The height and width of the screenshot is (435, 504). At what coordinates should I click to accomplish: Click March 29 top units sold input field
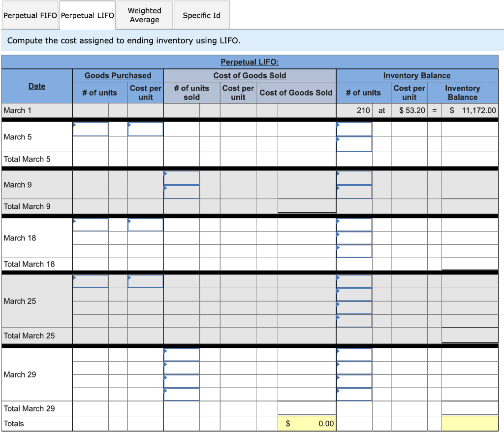[181, 353]
